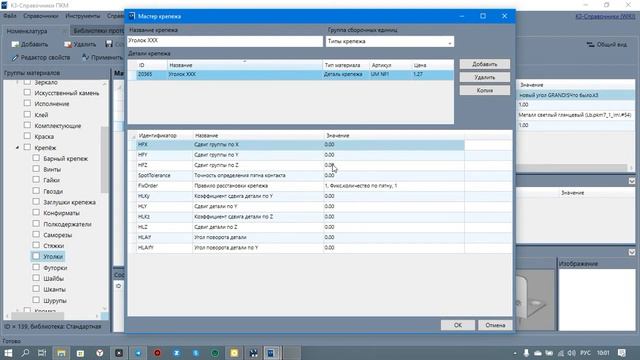Screen dimensions: 640x360
Task: Click the K3 application taskbar icon
Action: (x=271, y=353)
